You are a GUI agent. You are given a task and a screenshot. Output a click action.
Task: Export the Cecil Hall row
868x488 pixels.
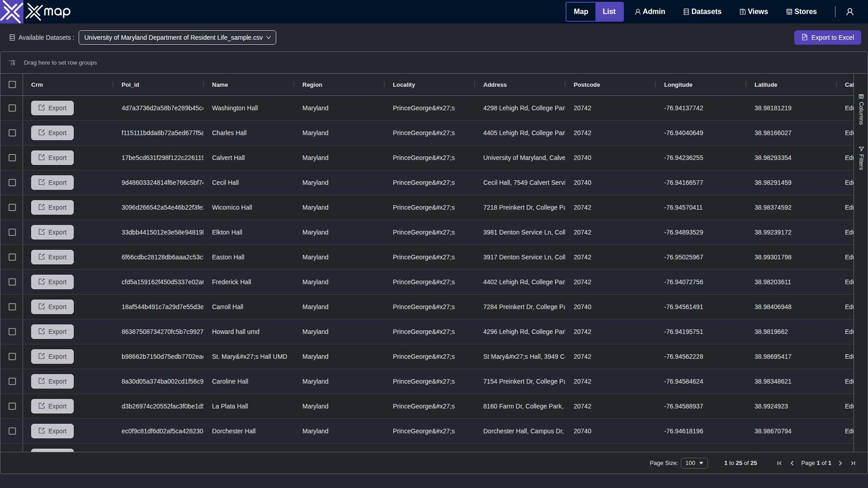pyautogui.click(x=52, y=183)
